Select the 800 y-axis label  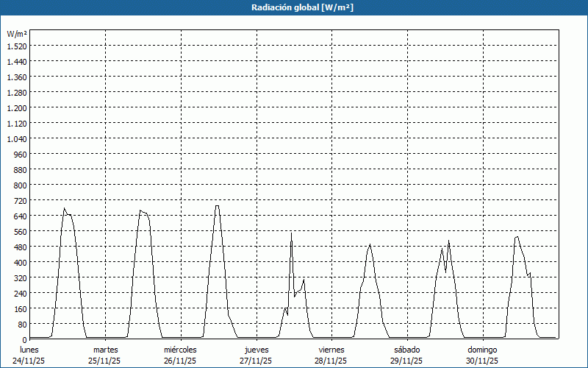click(x=21, y=185)
